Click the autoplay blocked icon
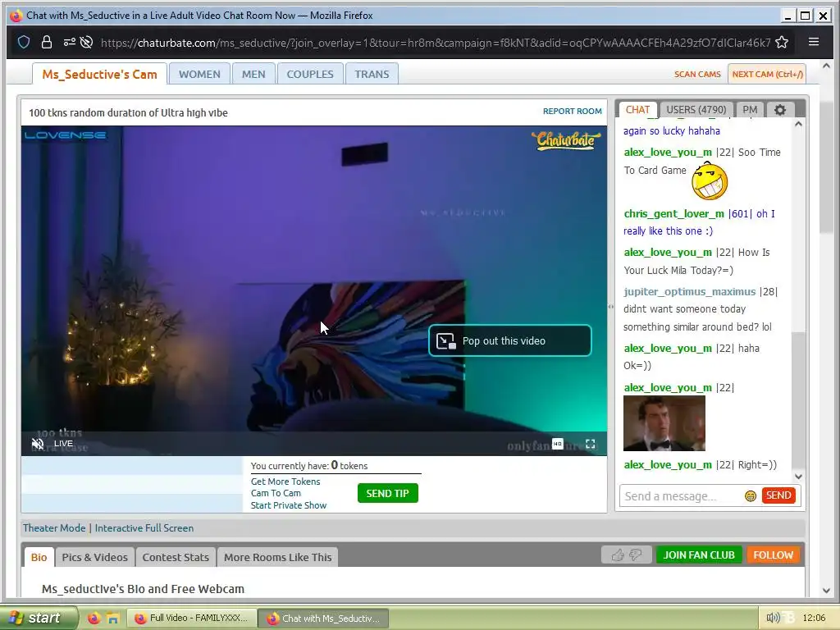This screenshot has width=840, height=630. (x=86, y=42)
